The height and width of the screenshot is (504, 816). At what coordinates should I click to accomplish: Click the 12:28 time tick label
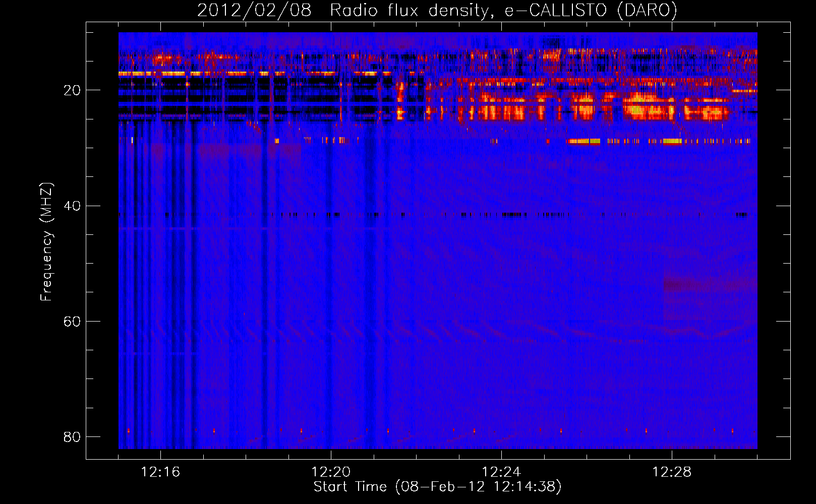pos(672,472)
